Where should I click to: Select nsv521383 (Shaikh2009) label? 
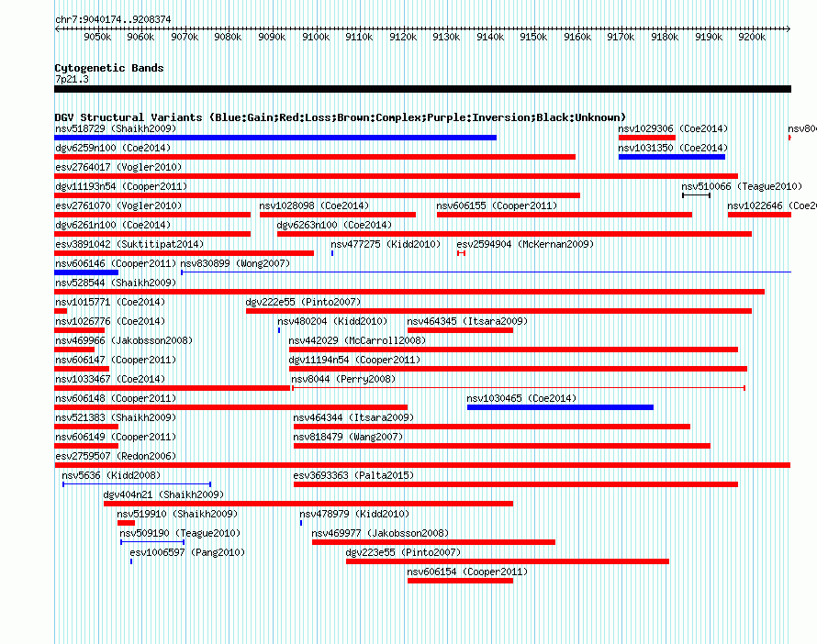click(116, 417)
